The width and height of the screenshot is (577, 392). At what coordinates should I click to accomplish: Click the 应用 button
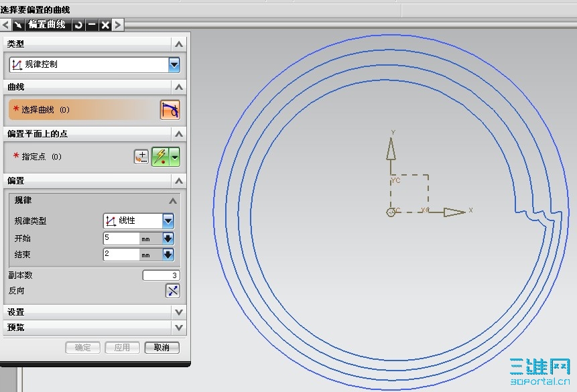122,348
